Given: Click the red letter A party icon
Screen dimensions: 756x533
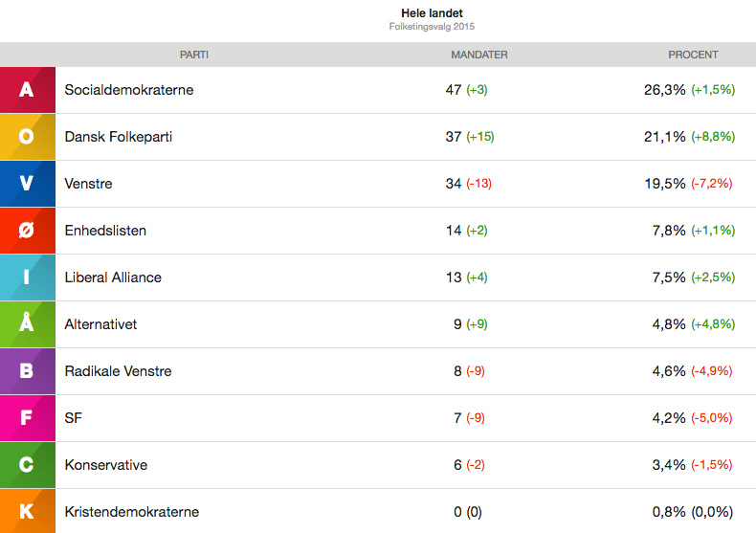Looking at the screenshot, I should point(27,90).
